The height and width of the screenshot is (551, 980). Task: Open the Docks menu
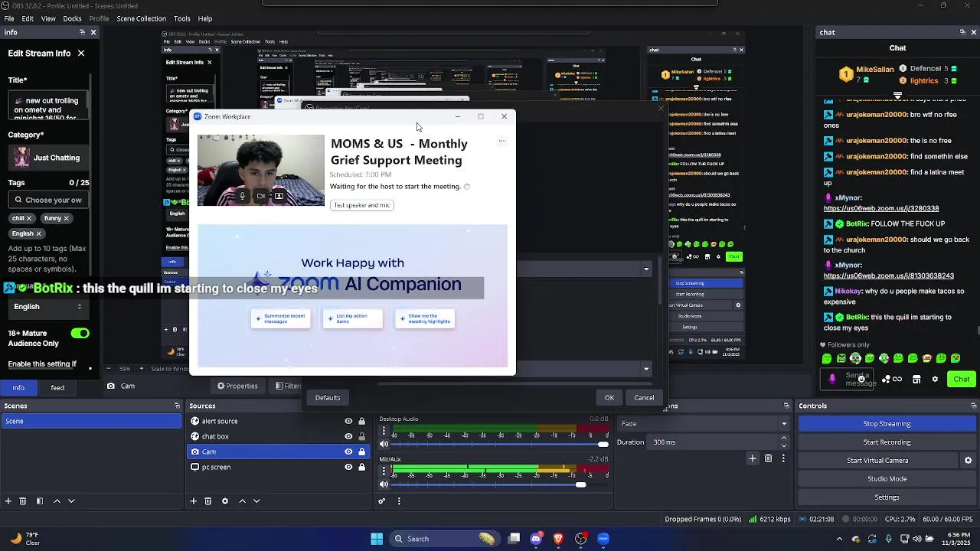72,18
